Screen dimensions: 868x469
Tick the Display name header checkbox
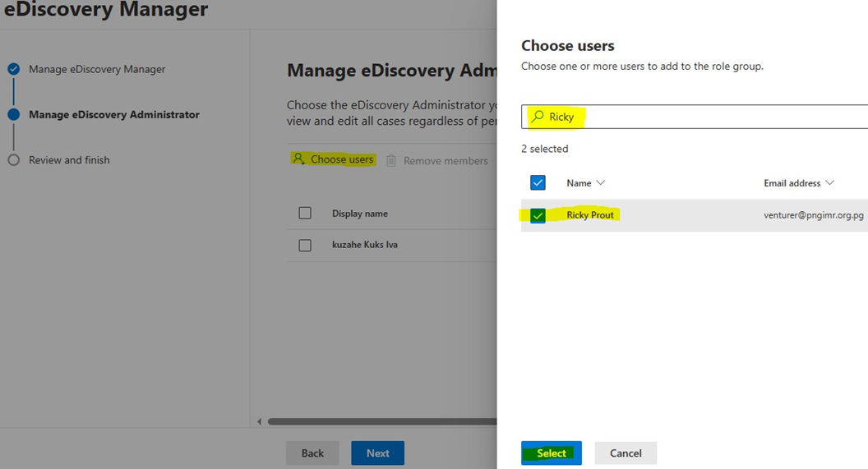[x=305, y=214]
